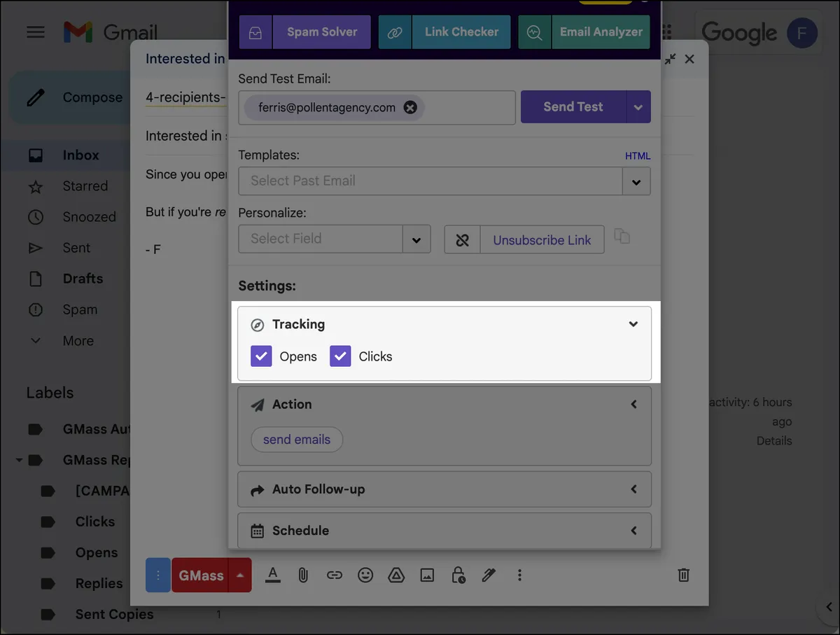Open text formatting options icon

(273, 575)
